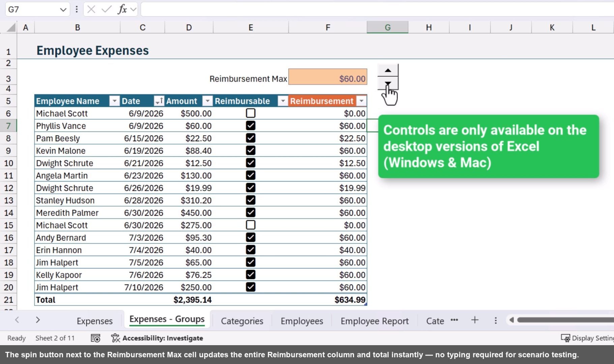This screenshot has height=364, width=614.
Task: Uncheck Andy Bernard reimbursable checkbox
Action: [251, 237]
